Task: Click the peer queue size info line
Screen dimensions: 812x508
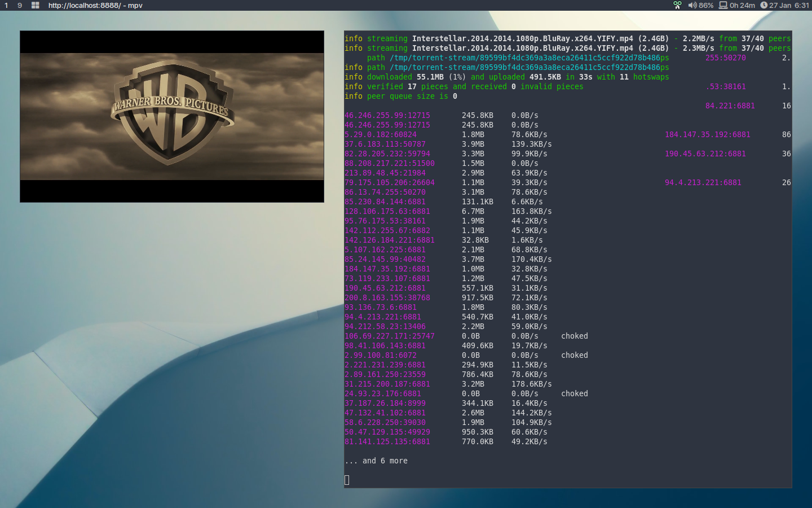Action: click(401, 96)
